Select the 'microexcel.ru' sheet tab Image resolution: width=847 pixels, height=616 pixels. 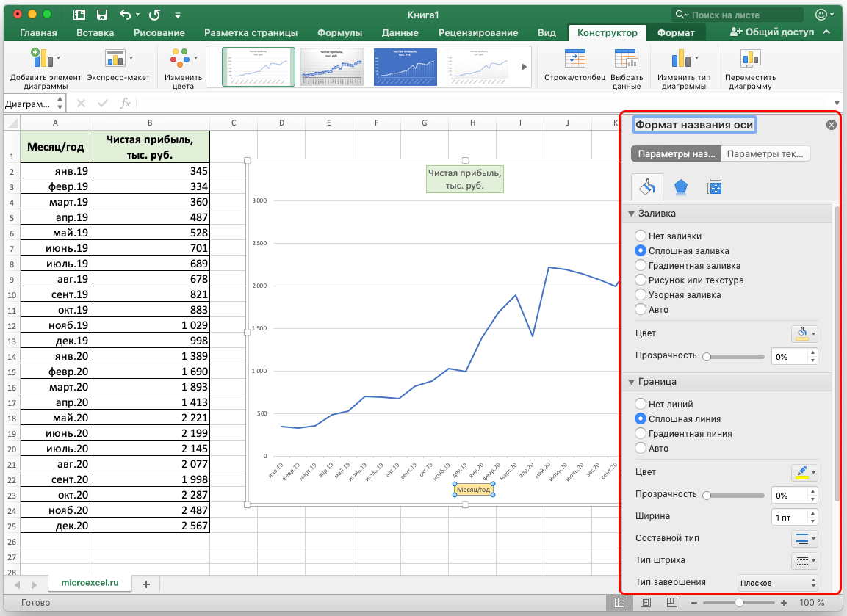90,583
